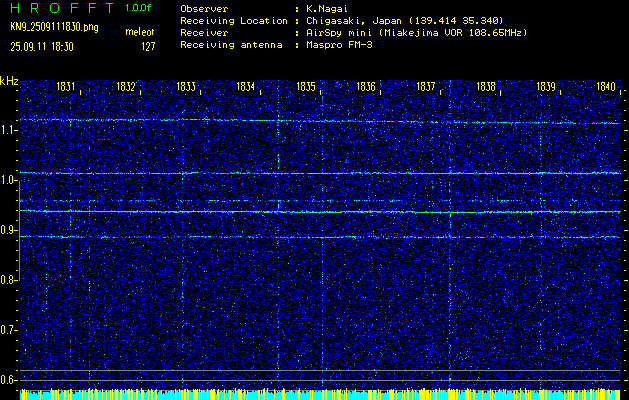This screenshot has width=629, height=400.
Task: Click the HROFFT title text
Action: click(62, 8)
